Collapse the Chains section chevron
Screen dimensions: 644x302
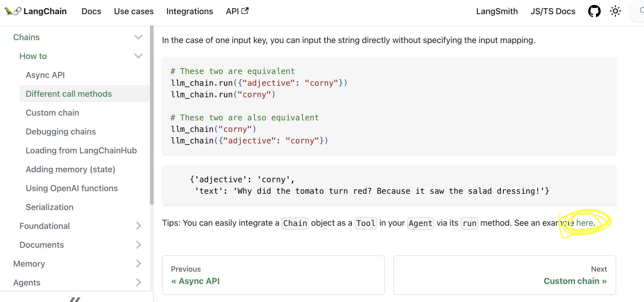pos(138,37)
